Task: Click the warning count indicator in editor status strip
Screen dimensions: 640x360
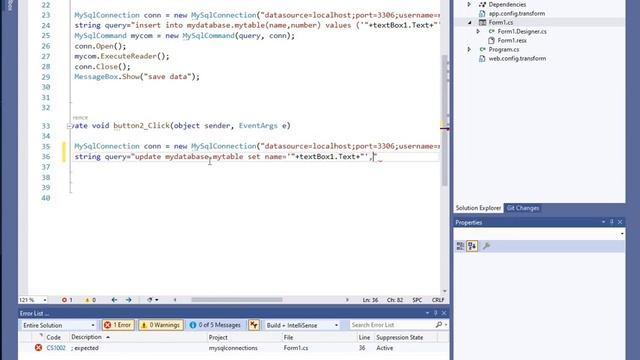Action: 90,300
